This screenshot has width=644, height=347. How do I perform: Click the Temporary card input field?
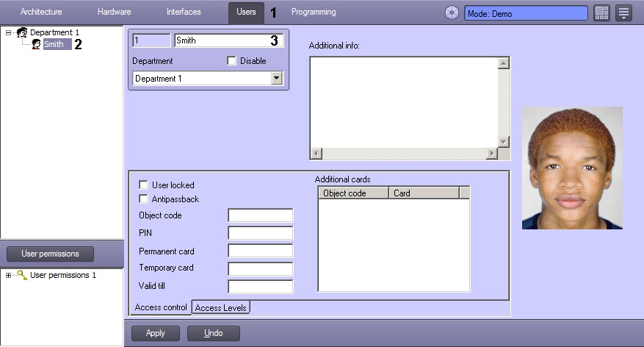click(261, 268)
